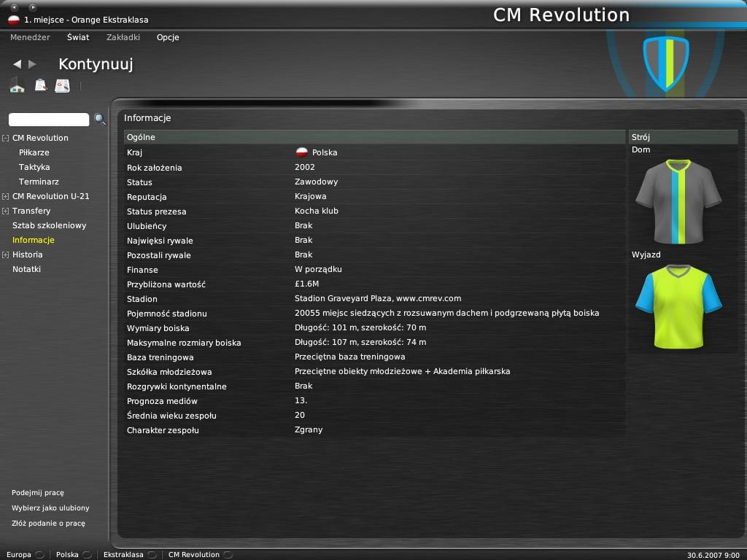Viewport: 747px width, 560px height.
Task: Click 'Przeciętna baza treningowa' value
Action: pyautogui.click(x=349, y=357)
